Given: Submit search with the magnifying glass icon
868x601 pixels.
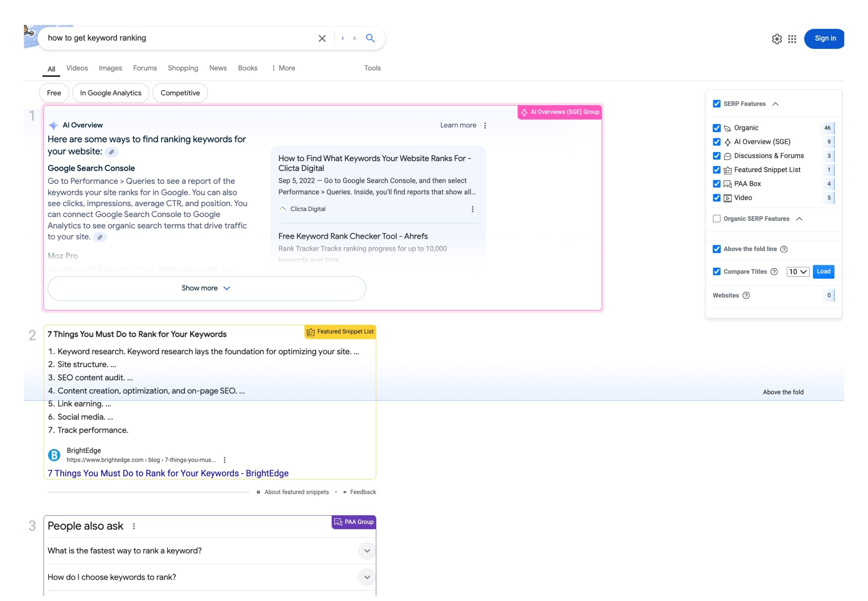Looking at the screenshot, I should coord(370,38).
